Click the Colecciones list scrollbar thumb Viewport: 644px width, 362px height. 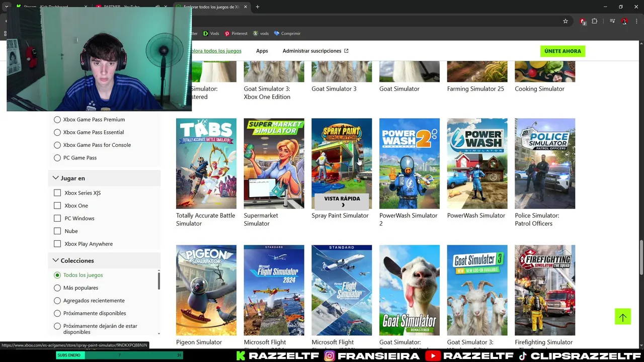click(x=159, y=281)
